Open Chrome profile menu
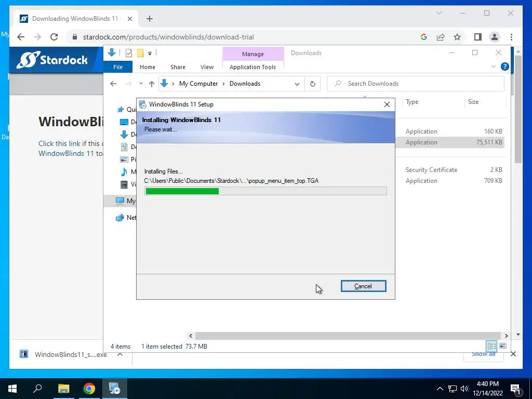The width and height of the screenshot is (532, 399). point(495,37)
